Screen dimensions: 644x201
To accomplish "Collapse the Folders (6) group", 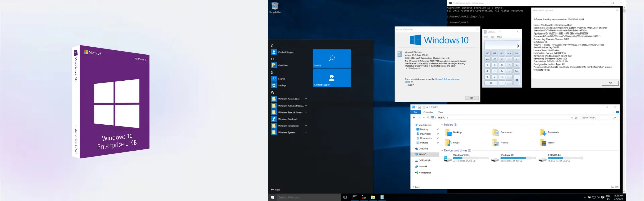I will [x=442, y=125].
